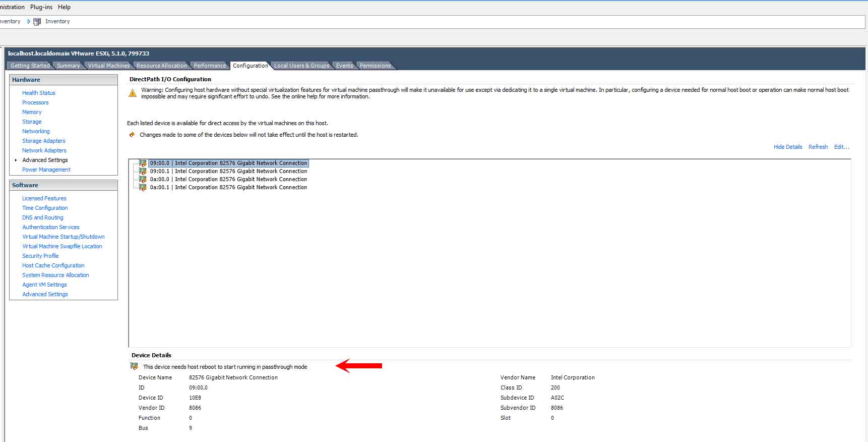Open the Local Users & Groups tab
The height and width of the screenshot is (442, 868).
click(301, 66)
